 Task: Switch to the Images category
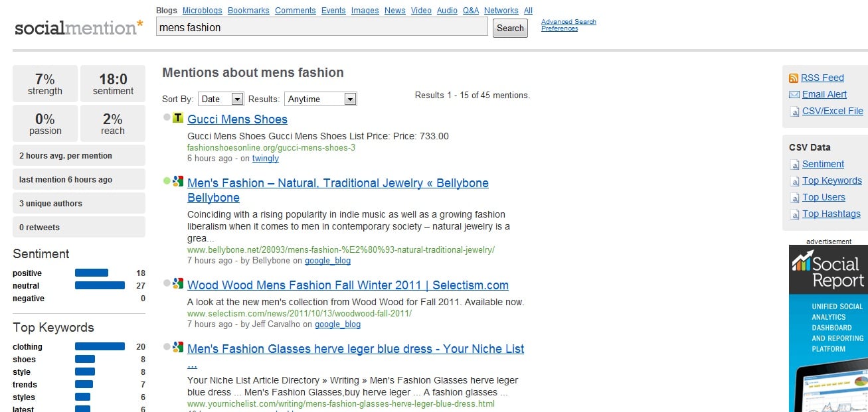(x=365, y=11)
